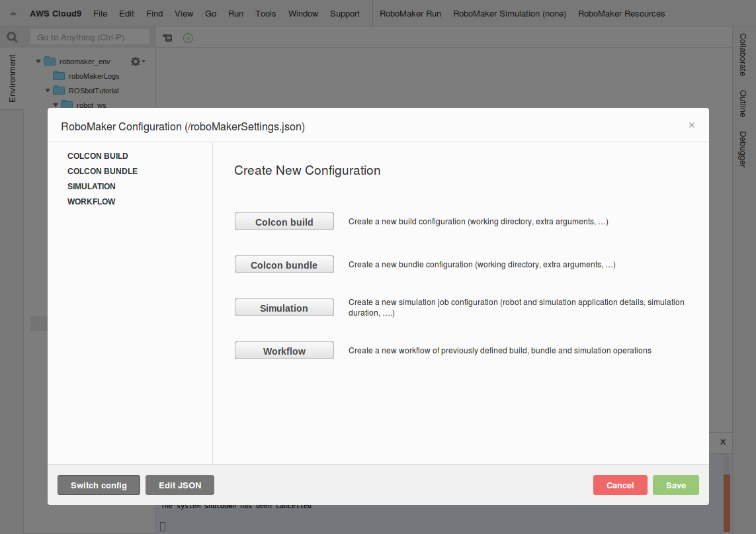Viewport: 756px width, 534px height.
Task: Select COLCON BUILD in the dialog sidebar
Action: [98, 156]
